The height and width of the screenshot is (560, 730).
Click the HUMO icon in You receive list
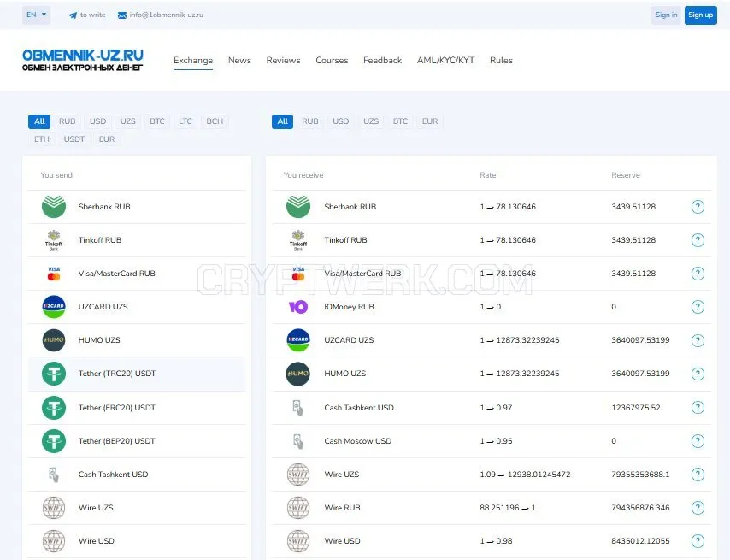(298, 374)
